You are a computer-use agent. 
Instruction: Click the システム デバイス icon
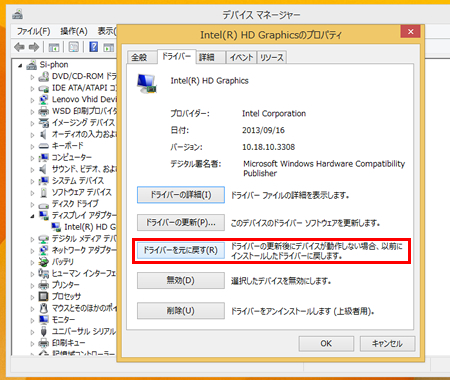[44, 181]
